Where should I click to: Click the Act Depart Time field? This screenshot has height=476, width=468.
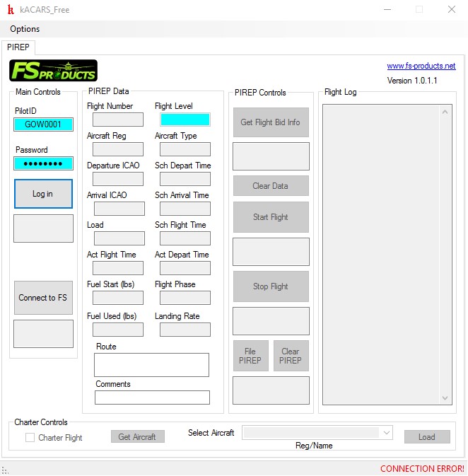click(x=185, y=268)
